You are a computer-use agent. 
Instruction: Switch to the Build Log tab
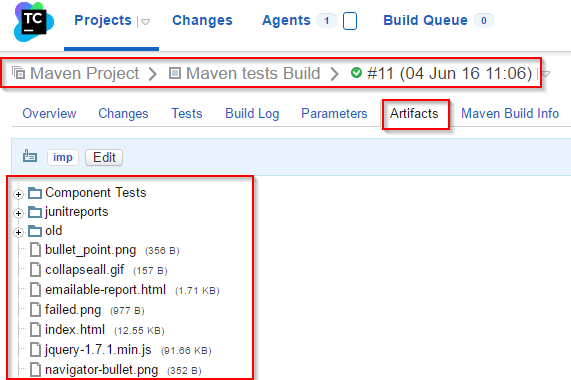click(252, 114)
